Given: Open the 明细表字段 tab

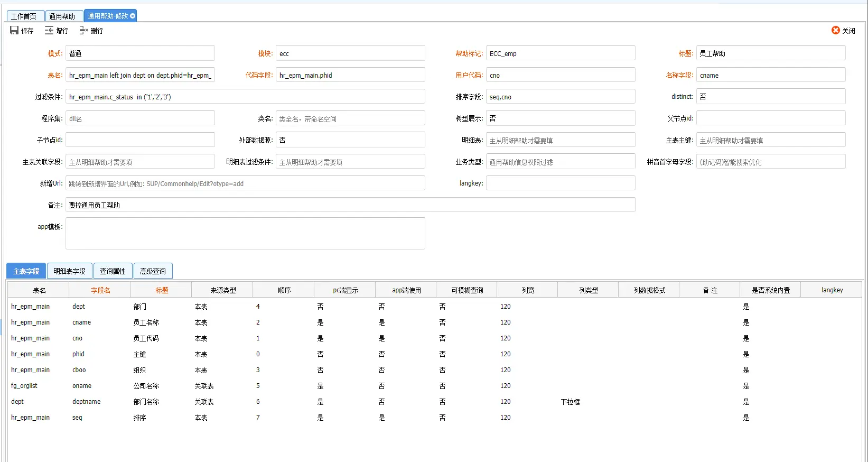Looking at the screenshot, I should tap(70, 271).
